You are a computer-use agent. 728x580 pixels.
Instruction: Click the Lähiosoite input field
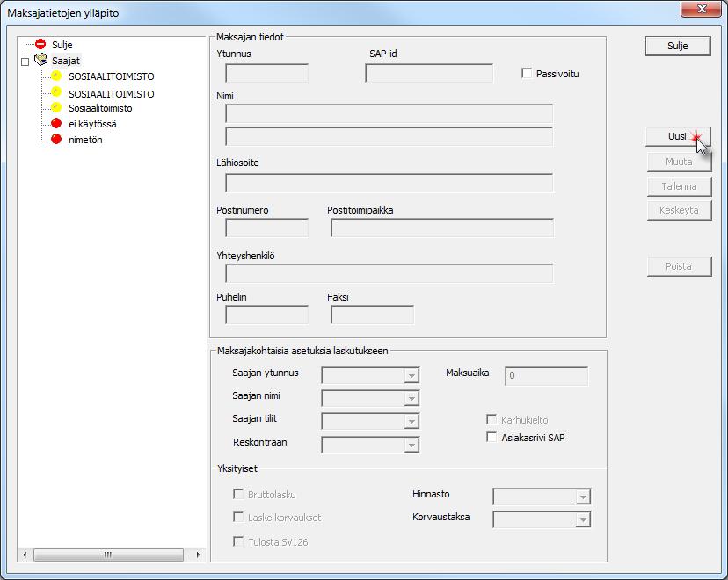(x=389, y=183)
